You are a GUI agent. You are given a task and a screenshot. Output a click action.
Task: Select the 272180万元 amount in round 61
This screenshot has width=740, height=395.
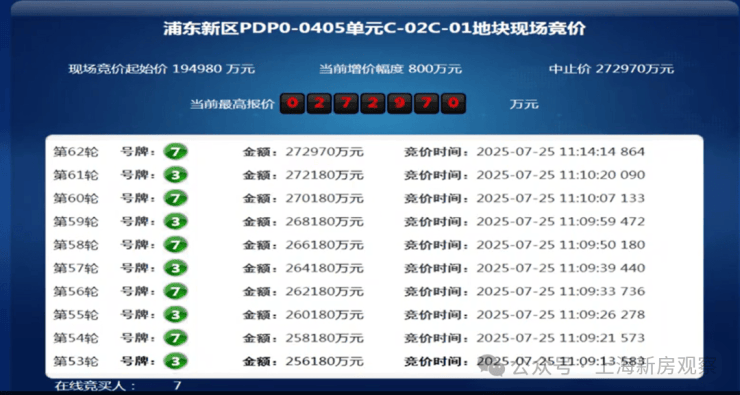coord(324,175)
